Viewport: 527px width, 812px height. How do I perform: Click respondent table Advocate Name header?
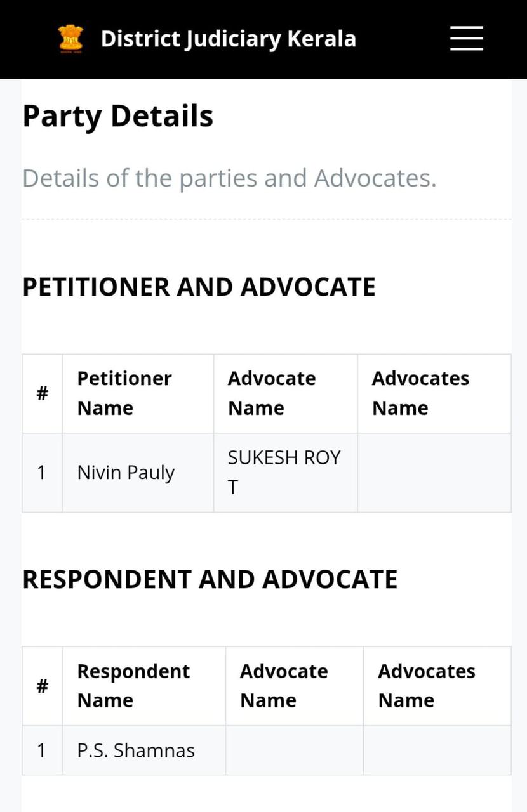(x=284, y=686)
